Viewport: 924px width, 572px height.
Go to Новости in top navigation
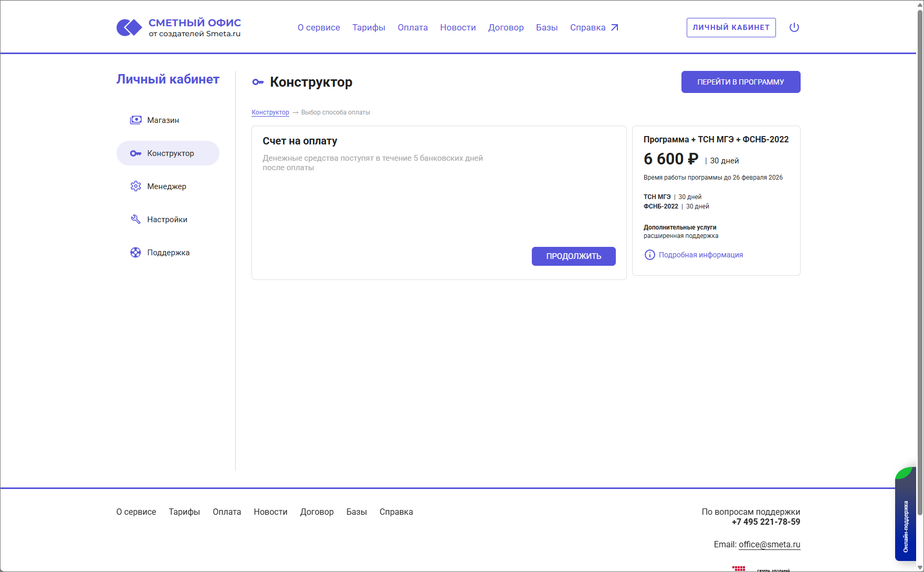(458, 27)
